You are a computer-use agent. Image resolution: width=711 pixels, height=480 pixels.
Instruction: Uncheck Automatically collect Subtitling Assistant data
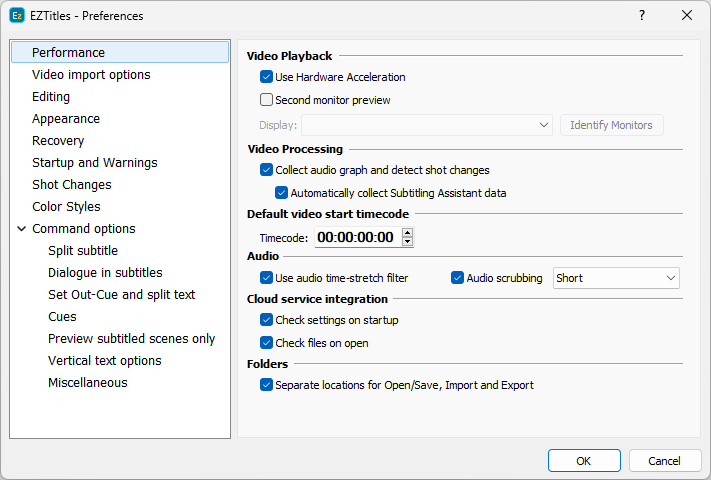coord(281,193)
